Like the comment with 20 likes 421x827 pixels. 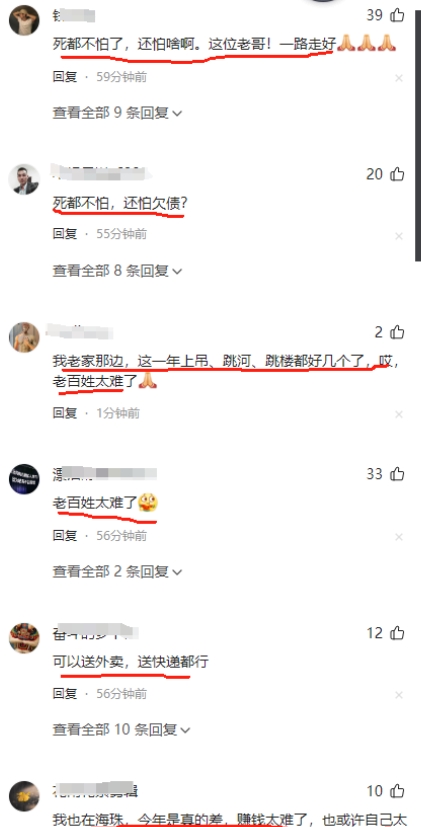coord(397,174)
